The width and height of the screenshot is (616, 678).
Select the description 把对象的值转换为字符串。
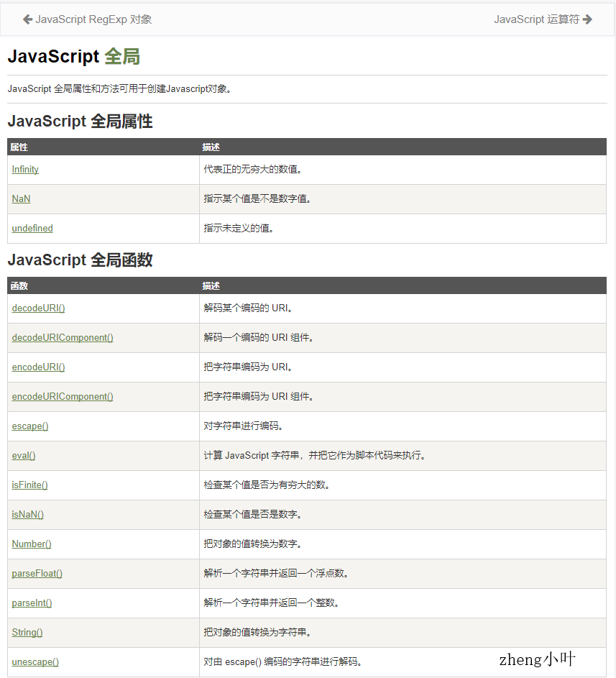tap(257, 632)
